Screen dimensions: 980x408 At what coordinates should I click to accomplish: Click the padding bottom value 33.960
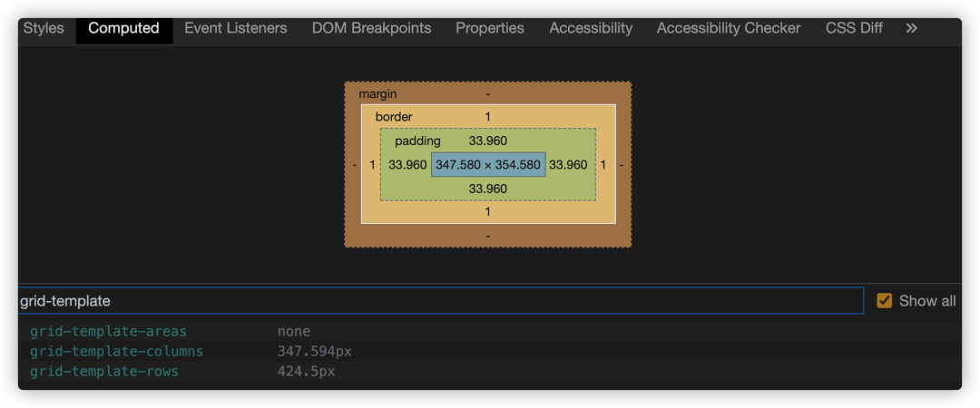pos(487,189)
